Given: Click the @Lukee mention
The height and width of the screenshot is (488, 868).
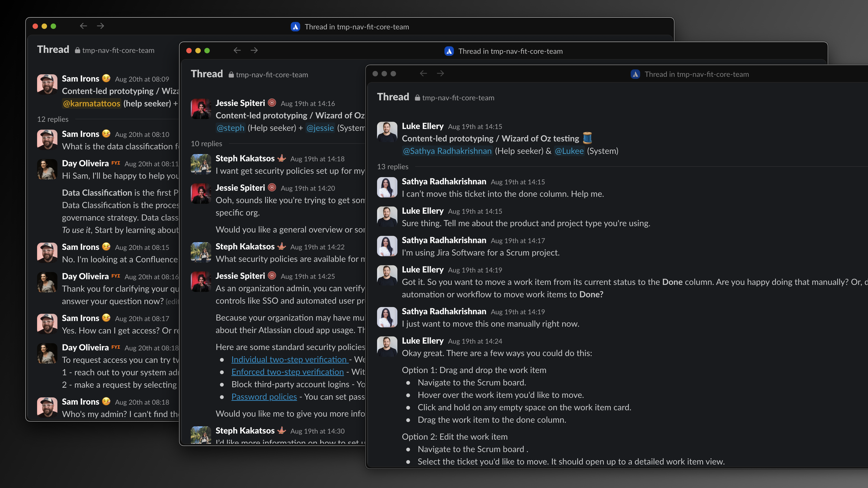Looking at the screenshot, I should coord(569,151).
